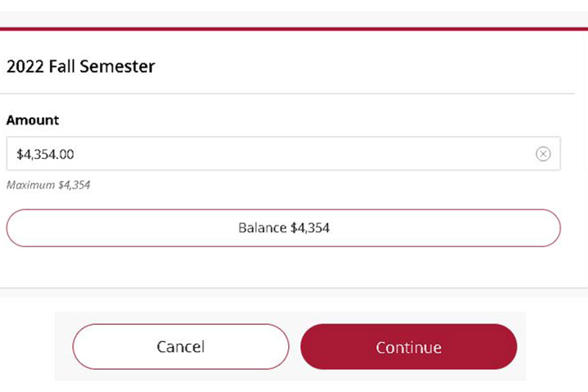Select the Fall Semester section title
The image size is (588, 392).
click(x=81, y=66)
